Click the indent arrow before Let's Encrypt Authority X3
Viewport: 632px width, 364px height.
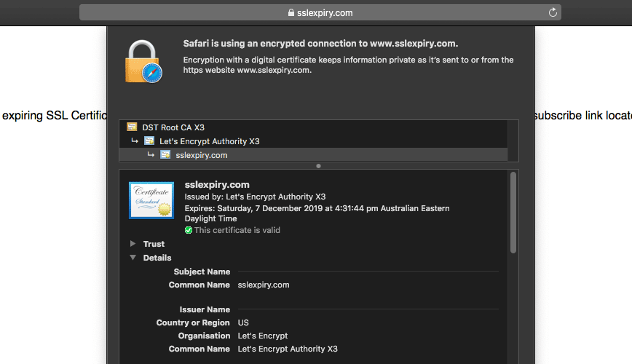[x=135, y=141]
